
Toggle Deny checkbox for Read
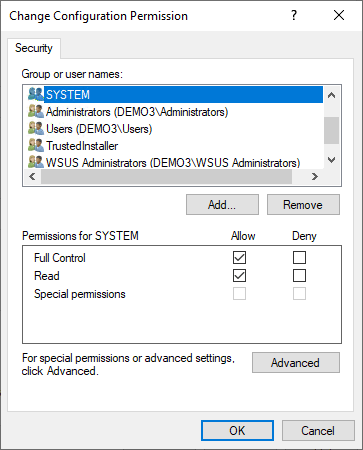[299, 276]
